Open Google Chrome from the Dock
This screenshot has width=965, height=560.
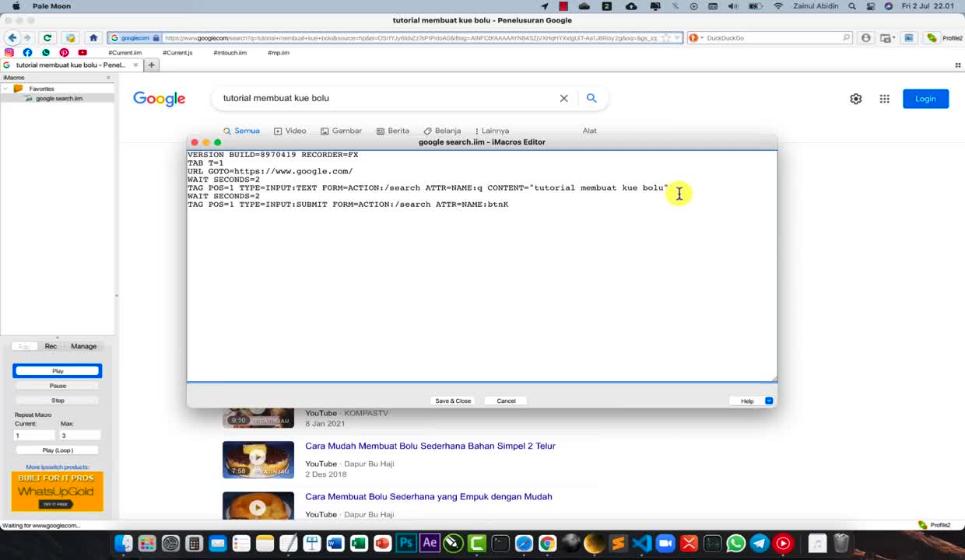coord(547,543)
